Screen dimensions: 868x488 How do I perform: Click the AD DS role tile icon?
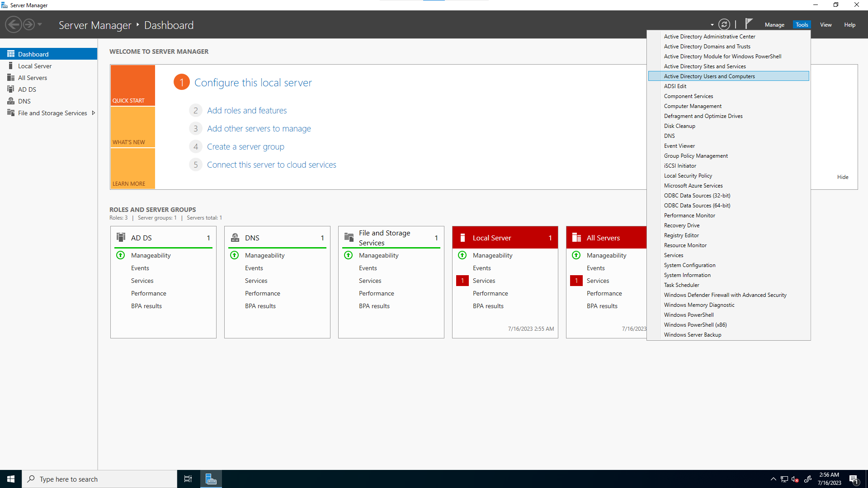pyautogui.click(x=121, y=237)
